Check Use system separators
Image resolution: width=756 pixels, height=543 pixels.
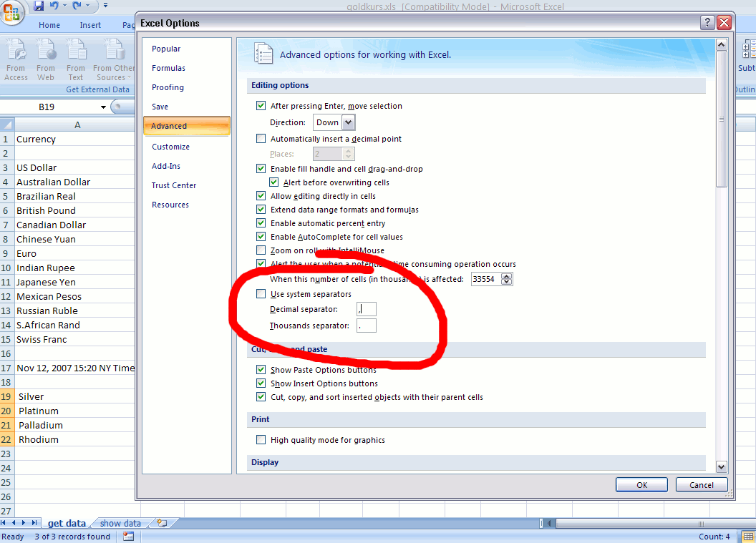point(261,294)
